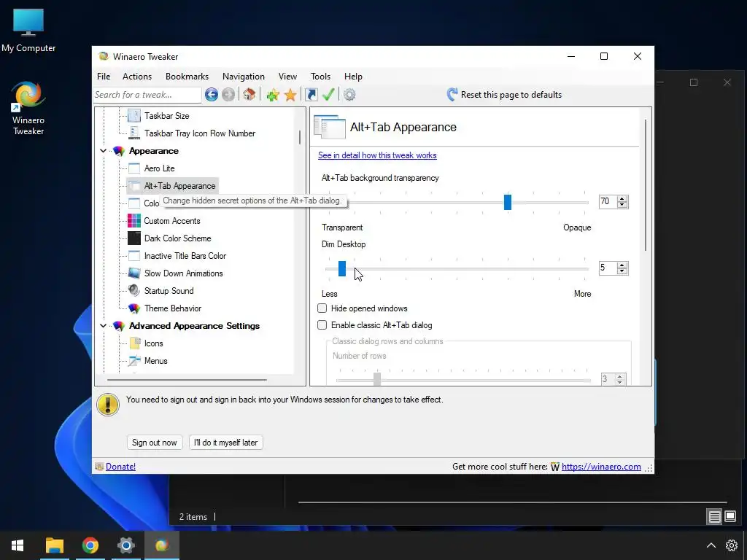747x560 pixels.
Task: Click the Slow Down Animations icon
Action: pyautogui.click(x=134, y=273)
